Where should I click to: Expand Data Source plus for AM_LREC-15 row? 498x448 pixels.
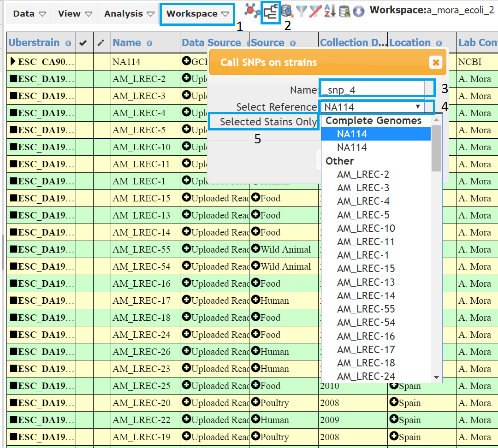186,197
